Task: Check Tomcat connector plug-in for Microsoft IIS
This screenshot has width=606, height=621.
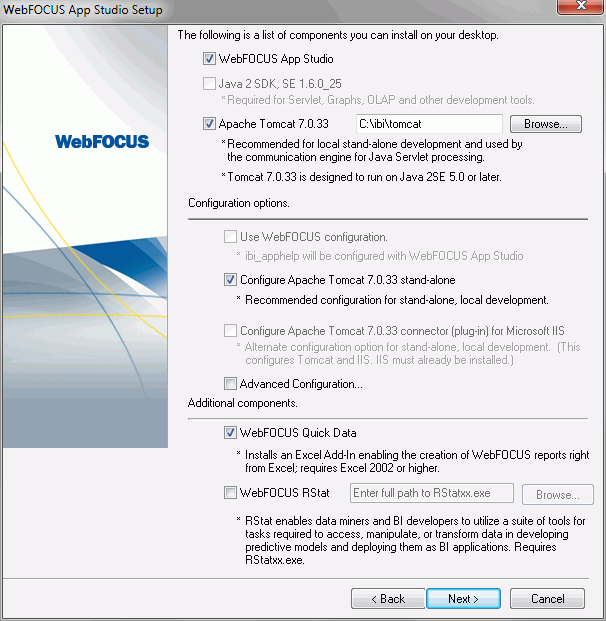Action: (x=231, y=330)
